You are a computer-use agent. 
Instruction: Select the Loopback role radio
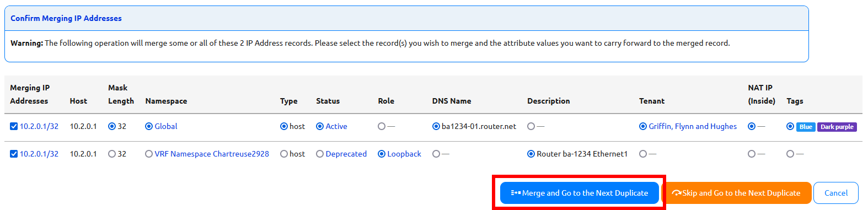click(382, 154)
